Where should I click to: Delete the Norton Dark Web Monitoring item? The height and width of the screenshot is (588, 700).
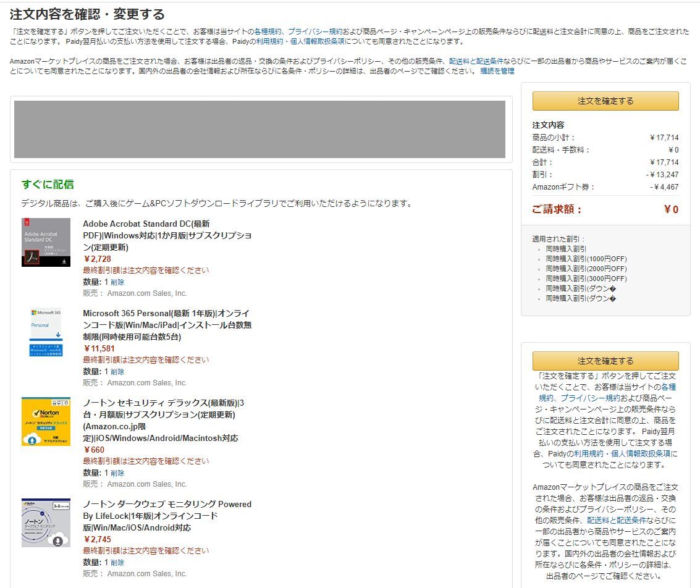[x=117, y=563]
